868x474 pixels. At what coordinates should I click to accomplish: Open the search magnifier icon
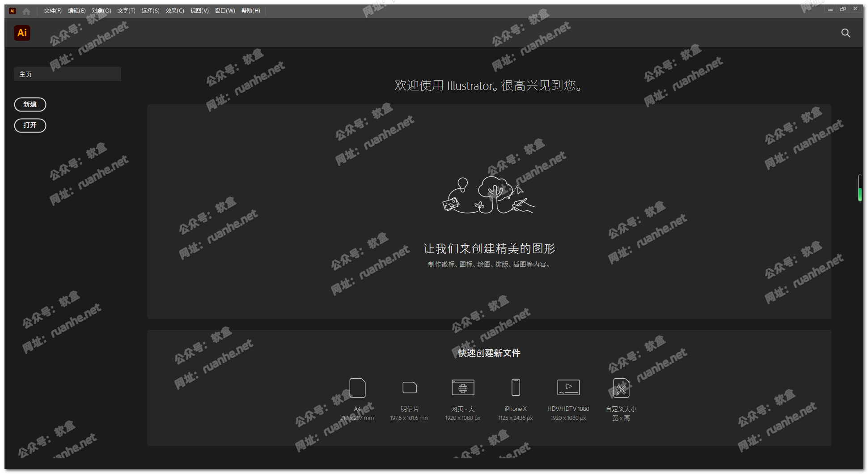(x=845, y=33)
